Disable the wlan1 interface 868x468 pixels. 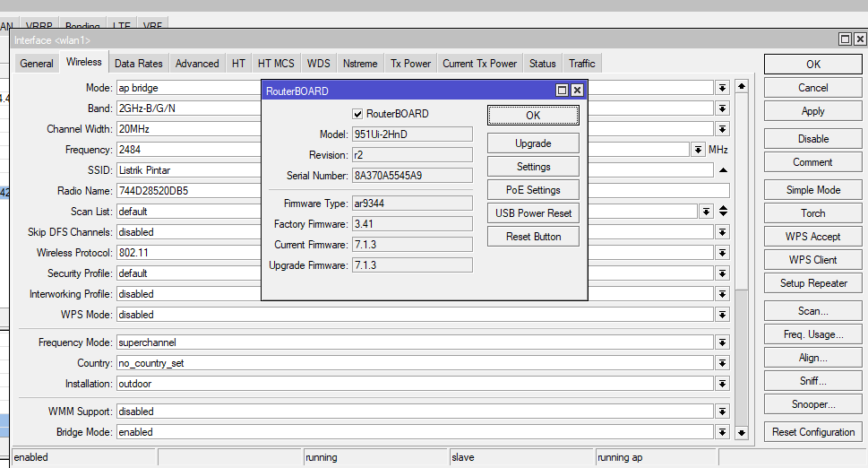click(813, 138)
